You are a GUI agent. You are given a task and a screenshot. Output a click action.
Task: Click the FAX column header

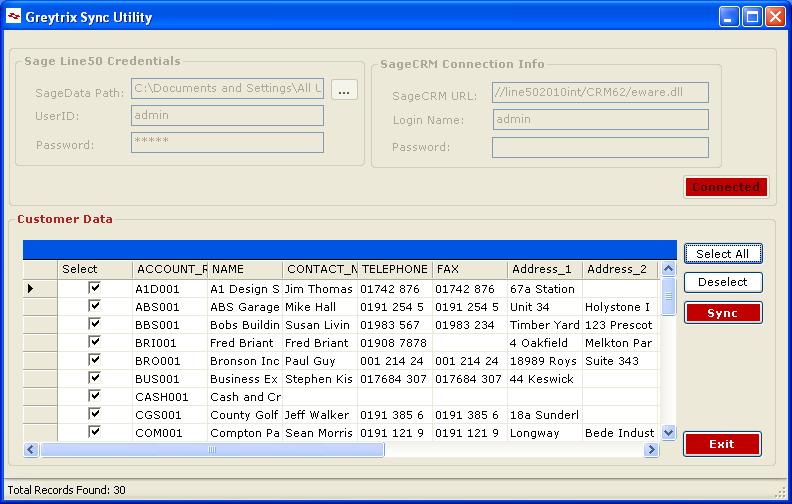coord(470,269)
